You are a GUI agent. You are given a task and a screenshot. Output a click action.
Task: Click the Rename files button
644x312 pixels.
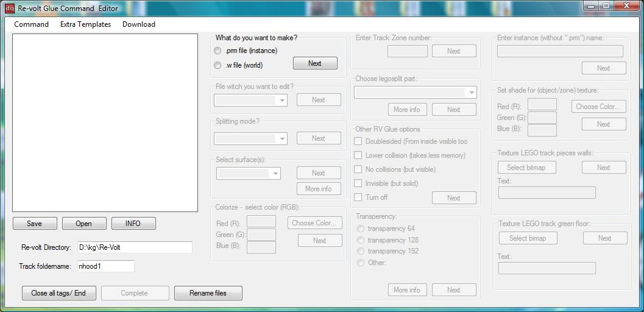pos(208,293)
